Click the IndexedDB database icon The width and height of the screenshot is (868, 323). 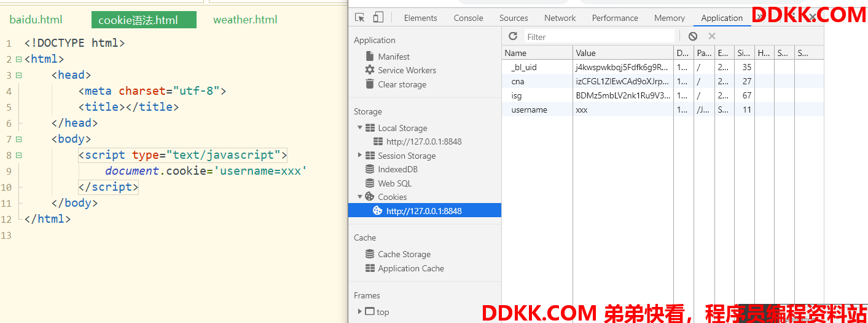(x=370, y=169)
